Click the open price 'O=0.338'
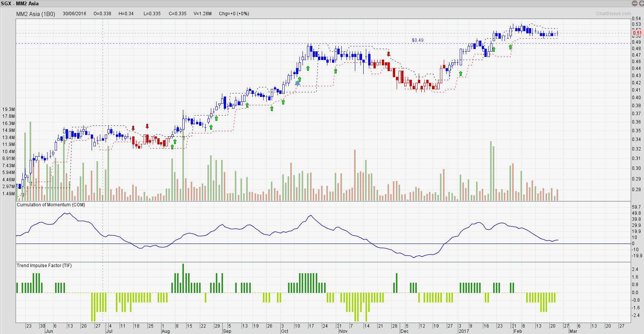This screenshot has width=644, height=334. click(103, 14)
